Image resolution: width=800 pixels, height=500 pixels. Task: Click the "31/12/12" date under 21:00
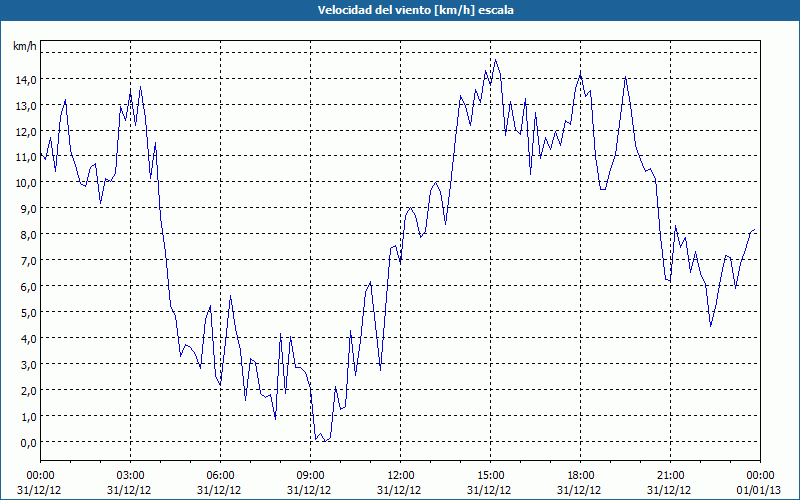(x=669, y=490)
